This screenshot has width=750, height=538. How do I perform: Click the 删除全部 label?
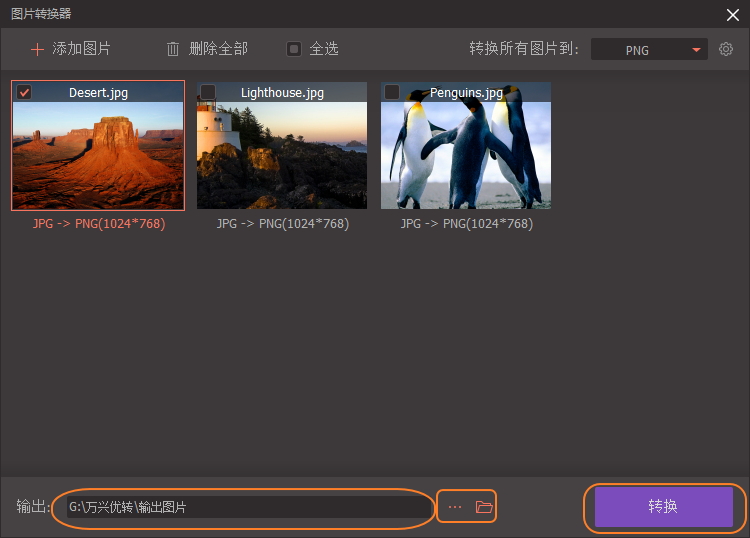click(x=218, y=49)
